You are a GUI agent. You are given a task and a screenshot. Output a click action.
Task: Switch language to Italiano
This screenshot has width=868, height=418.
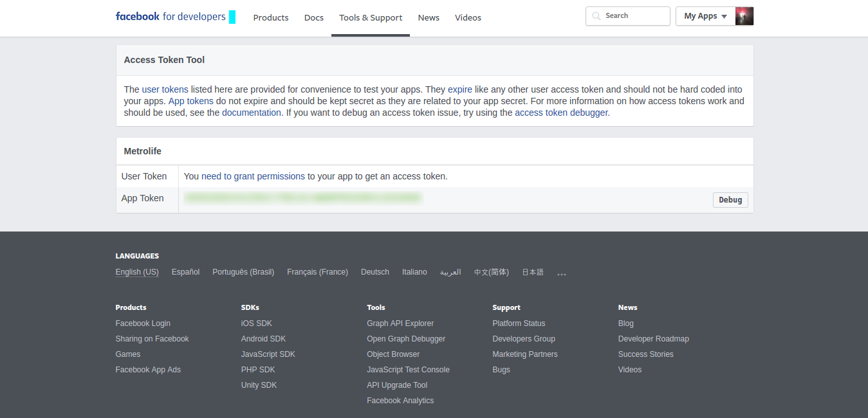click(414, 272)
